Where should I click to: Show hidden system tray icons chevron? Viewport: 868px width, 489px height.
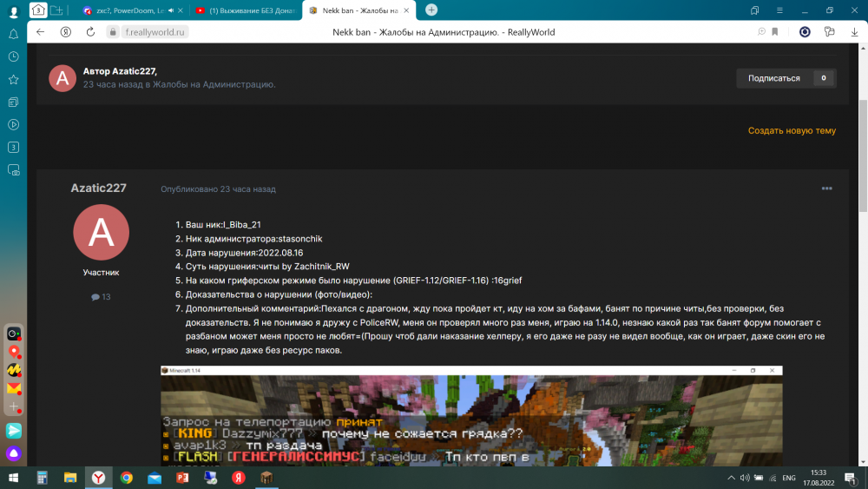pos(731,478)
